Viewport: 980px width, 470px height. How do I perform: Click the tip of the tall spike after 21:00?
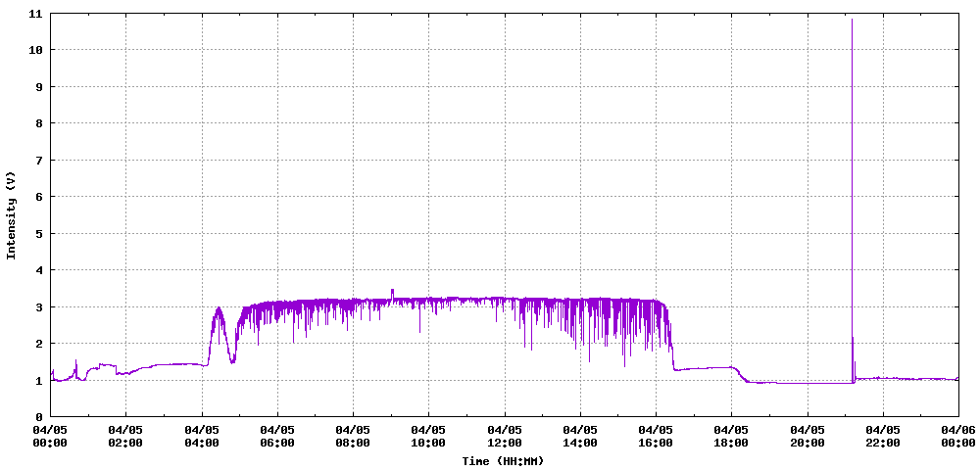852,20
